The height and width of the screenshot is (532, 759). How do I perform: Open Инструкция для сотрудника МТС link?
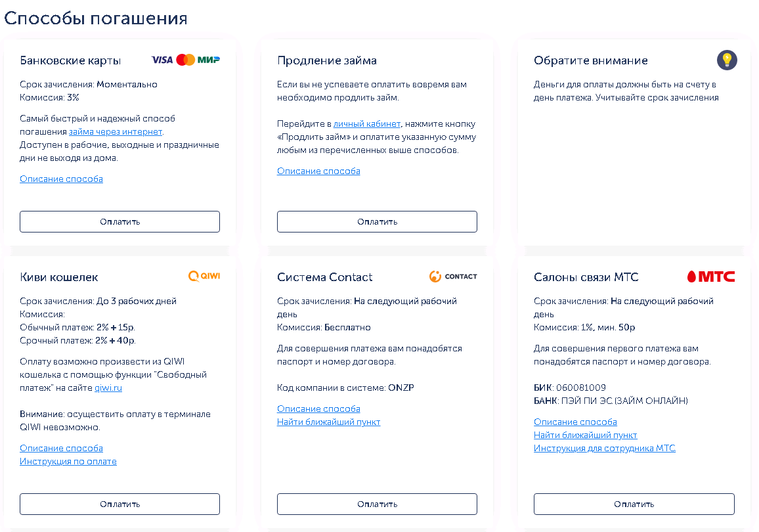point(605,448)
